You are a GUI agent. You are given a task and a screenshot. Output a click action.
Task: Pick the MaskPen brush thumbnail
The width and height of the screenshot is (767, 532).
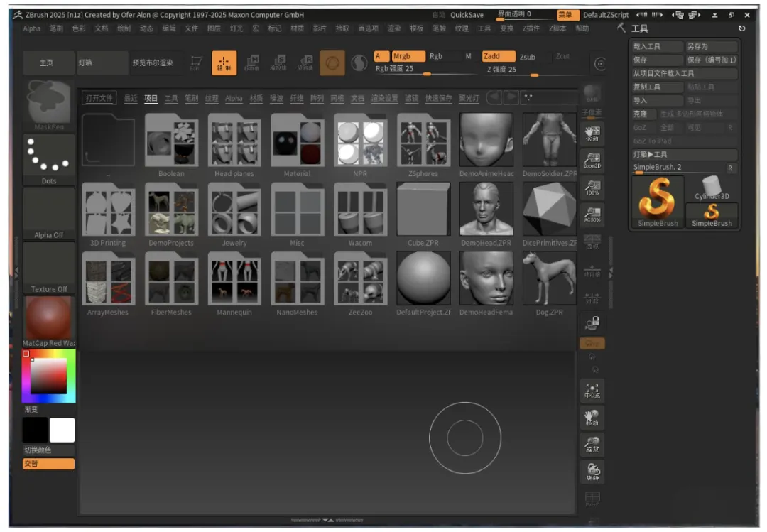[x=48, y=105]
